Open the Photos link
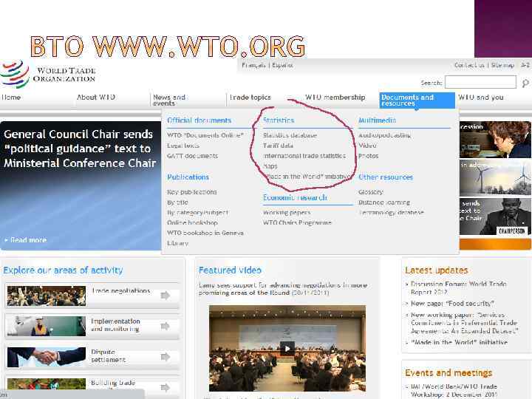The height and width of the screenshot is (399, 532). (x=369, y=156)
